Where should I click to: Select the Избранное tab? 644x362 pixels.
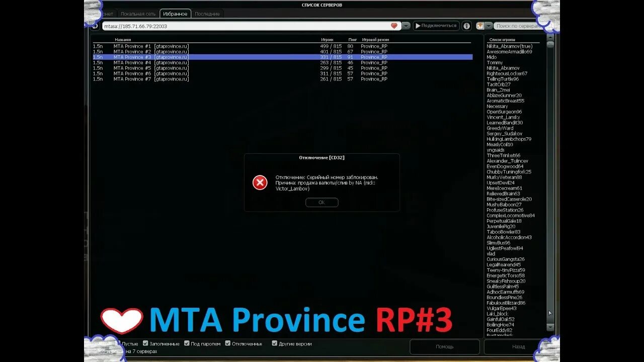[x=175, y=14]
